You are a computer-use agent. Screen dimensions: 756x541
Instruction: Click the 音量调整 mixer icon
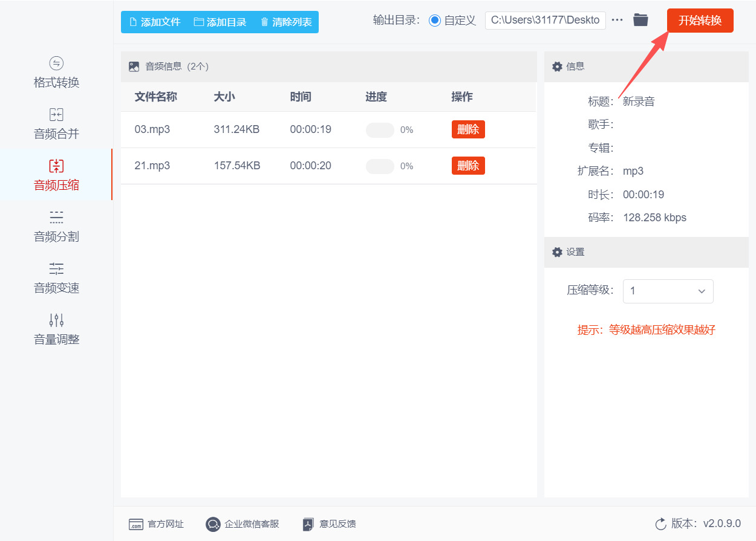[x=56, y=320]
